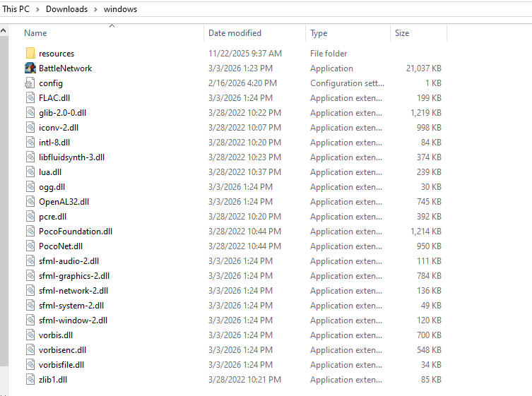Select the file name zlib1.dll
Viewport: 532px width, 396px height.
coord(53,380)
